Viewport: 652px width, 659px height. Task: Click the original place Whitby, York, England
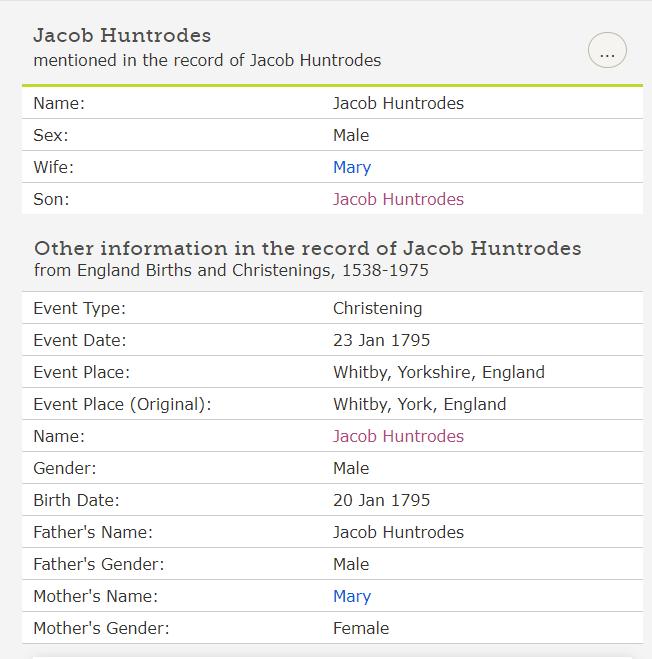coord(419,404)
